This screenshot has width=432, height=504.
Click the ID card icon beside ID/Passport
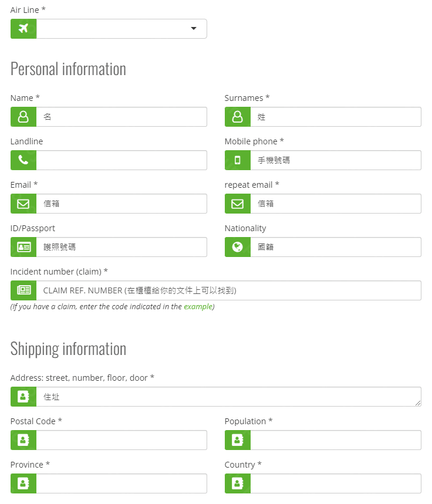pos(22,247)
